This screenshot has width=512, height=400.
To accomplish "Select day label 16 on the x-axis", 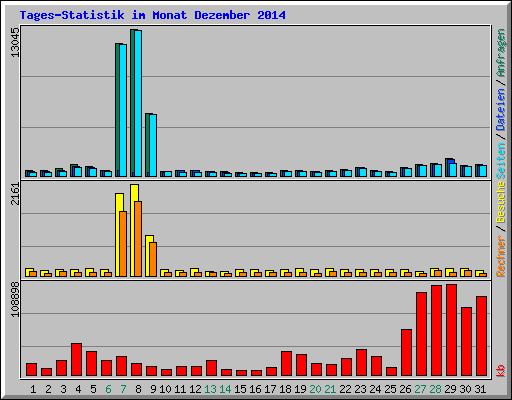I will pos(255,389).
